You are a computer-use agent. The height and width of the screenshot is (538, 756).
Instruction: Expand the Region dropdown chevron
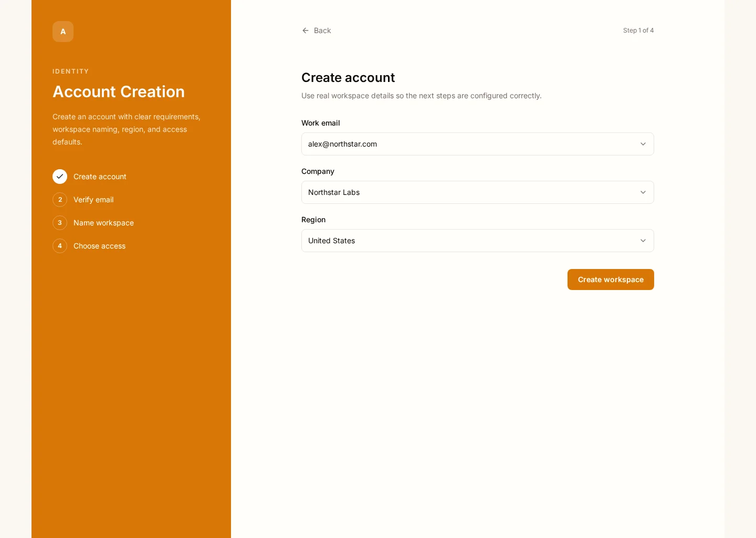click(643, 241)
